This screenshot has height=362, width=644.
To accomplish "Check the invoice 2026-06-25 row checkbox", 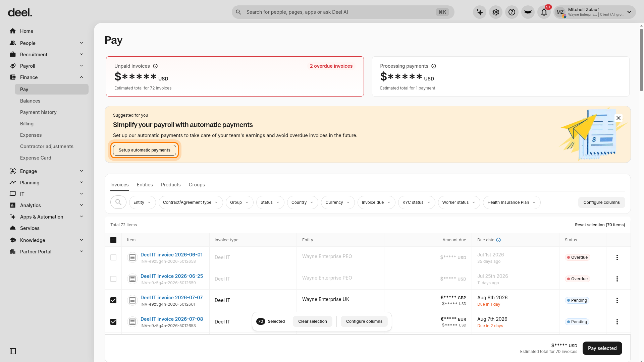I will [113, 279].
